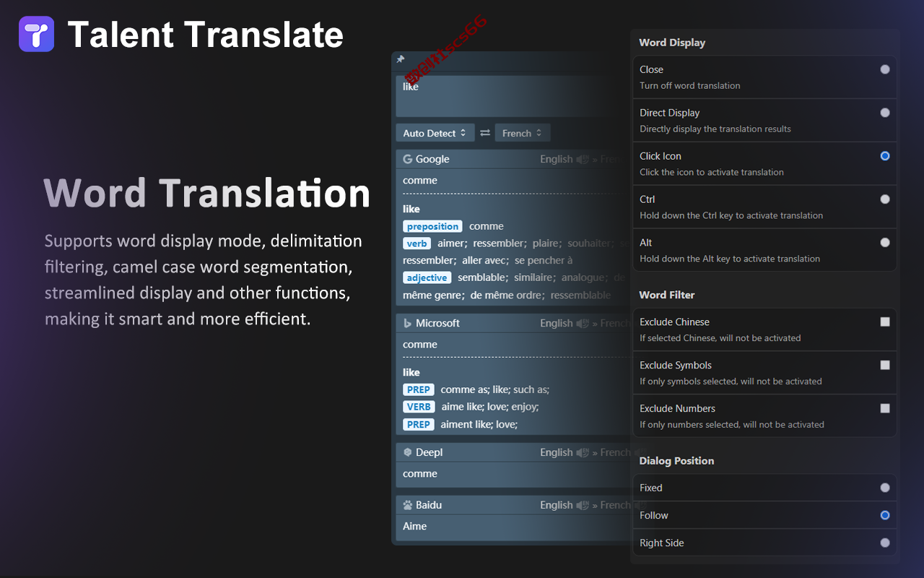This screenshot has height=578, width=924.
Task: Click 'Hold down the Alt key' description
Action: [x=730, y=259]
